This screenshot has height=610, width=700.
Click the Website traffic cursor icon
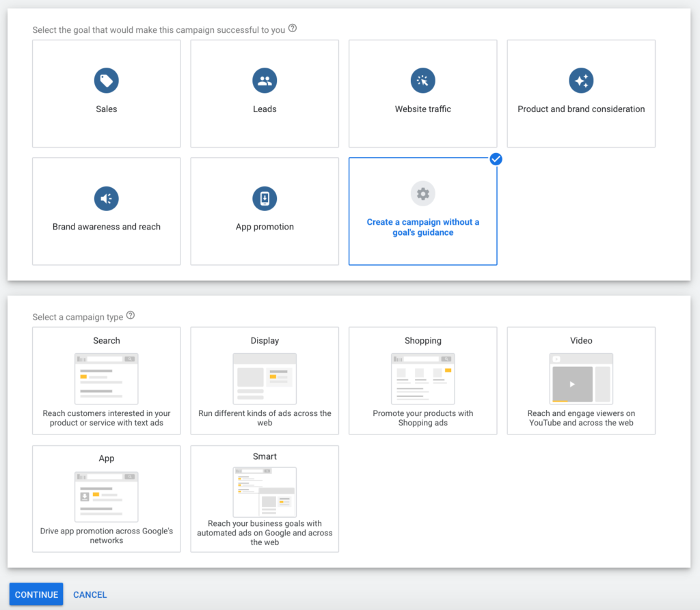[x=422, y=81]
